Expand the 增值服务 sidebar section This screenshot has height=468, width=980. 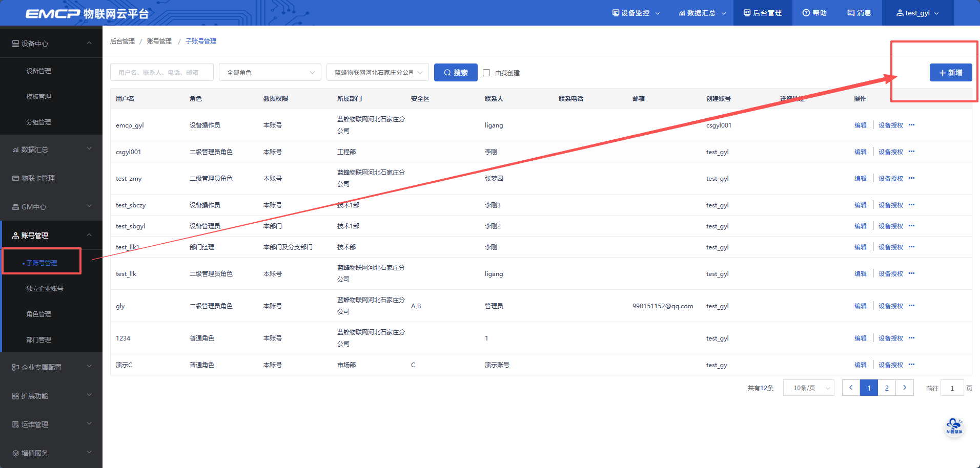click(51, 453)
